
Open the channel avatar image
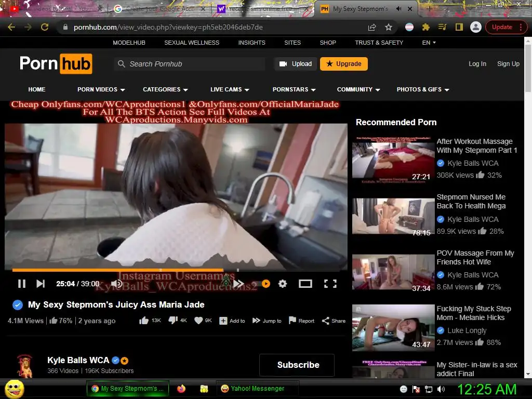[25, 366]
